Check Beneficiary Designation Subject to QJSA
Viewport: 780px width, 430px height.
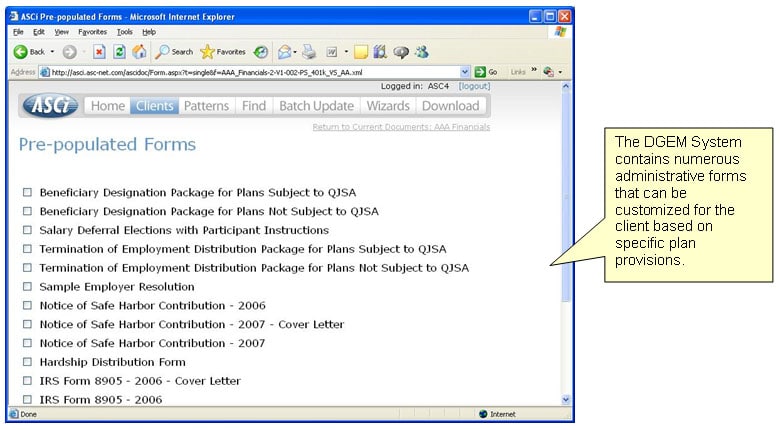pyautogui.click(x=27, y=192)
